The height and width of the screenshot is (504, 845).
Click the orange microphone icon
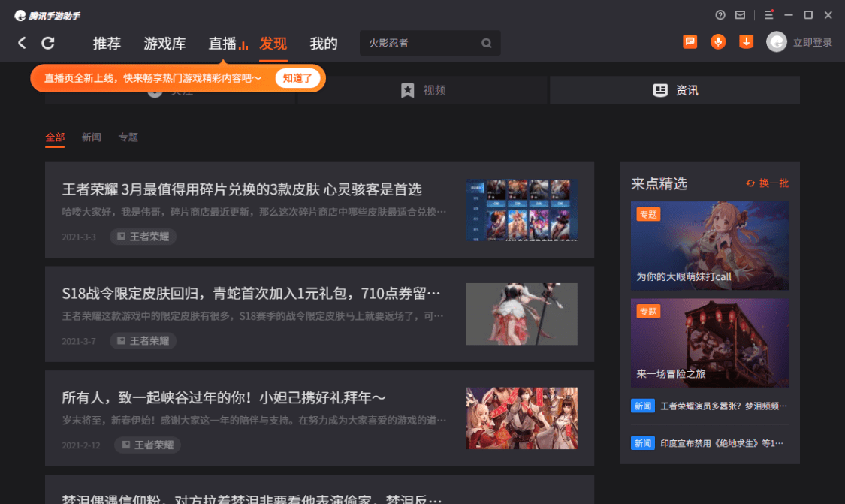click(718, 42)
